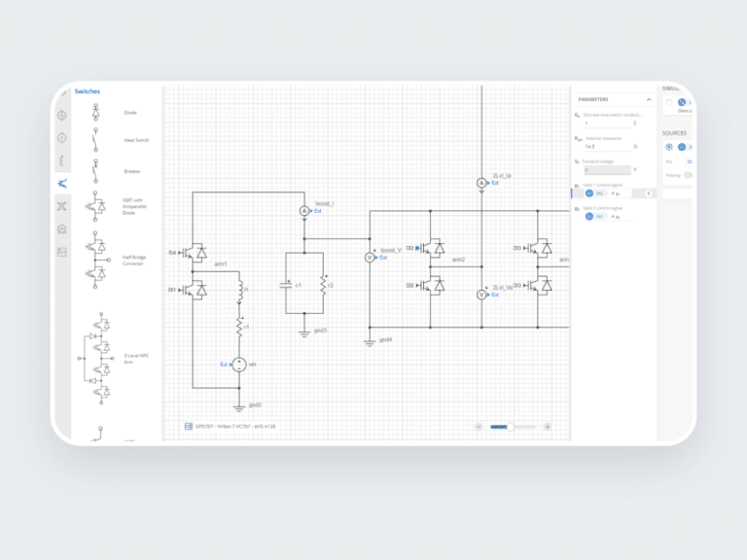Select lower IGBT of arm1
The height and width of the screenshot is (560, 747).
[x=194, y=290]
